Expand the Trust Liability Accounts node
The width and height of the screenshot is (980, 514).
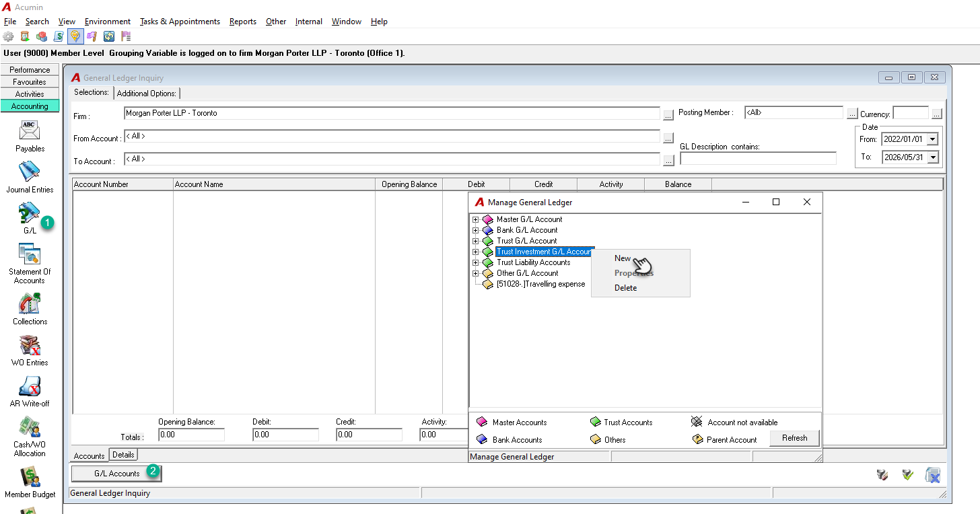click(x=476, y=262)
